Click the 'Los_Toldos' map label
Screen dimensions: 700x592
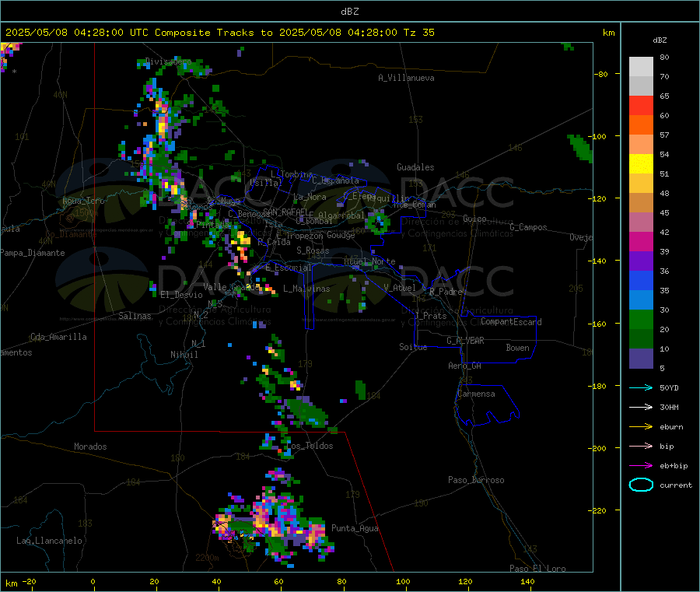310,446
